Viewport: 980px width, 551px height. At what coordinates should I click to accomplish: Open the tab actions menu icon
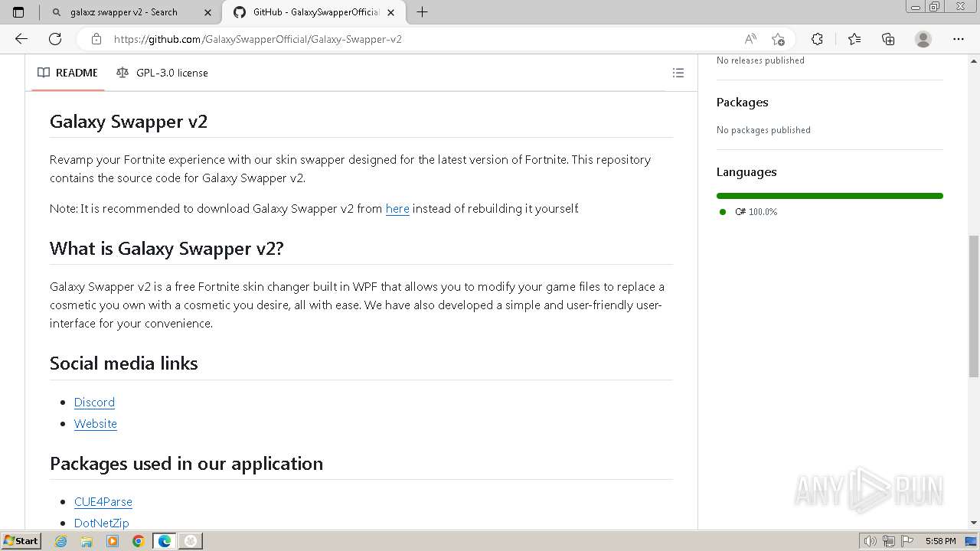click(18, 12)
